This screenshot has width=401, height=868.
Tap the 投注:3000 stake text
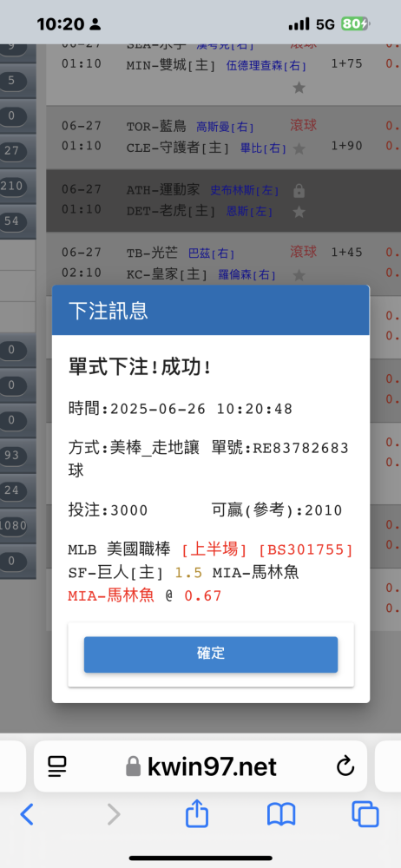pyautogui.click(x=108, y=510)
